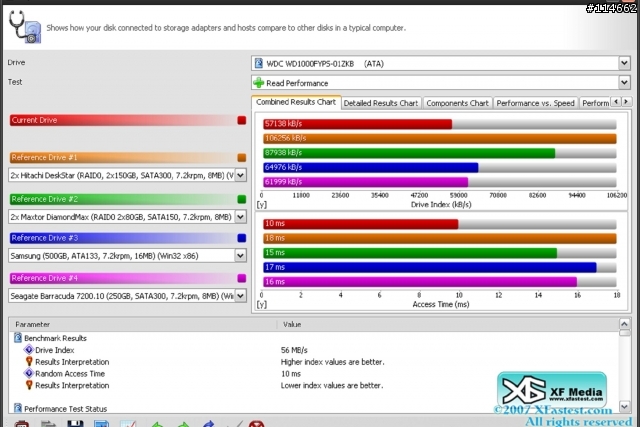Switch to the Combined Results Chart tab
Viewport: 640px width, 427px height.
point(296,102)
